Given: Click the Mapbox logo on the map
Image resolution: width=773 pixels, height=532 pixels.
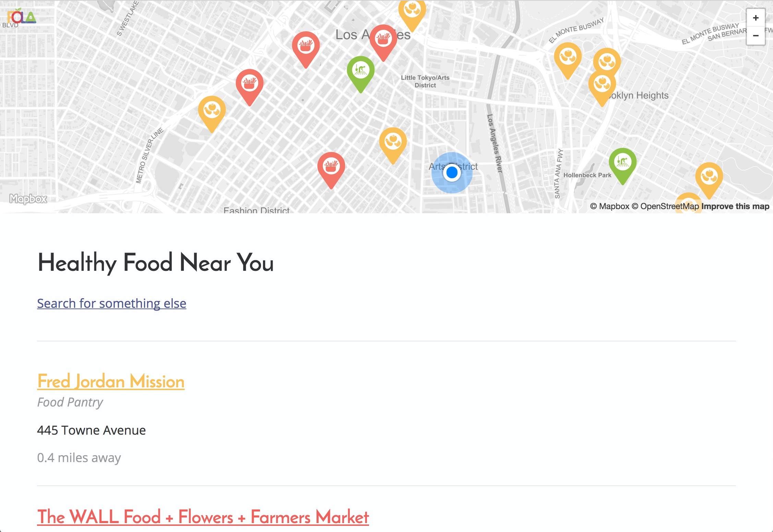Looking at the screenshot, I should [28, 199].
